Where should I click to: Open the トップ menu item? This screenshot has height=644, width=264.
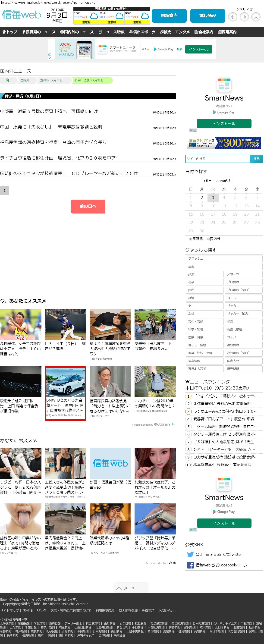(x=10, y=32)
